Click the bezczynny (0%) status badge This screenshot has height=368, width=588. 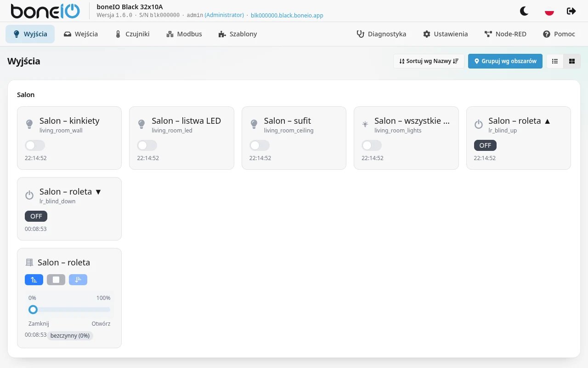click(70, 336)
